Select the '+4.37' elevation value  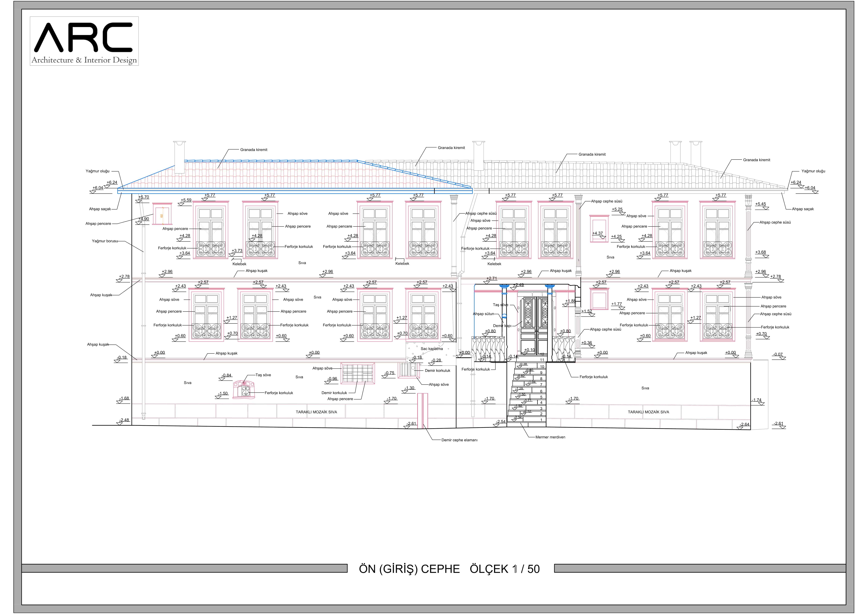[598, 233]
